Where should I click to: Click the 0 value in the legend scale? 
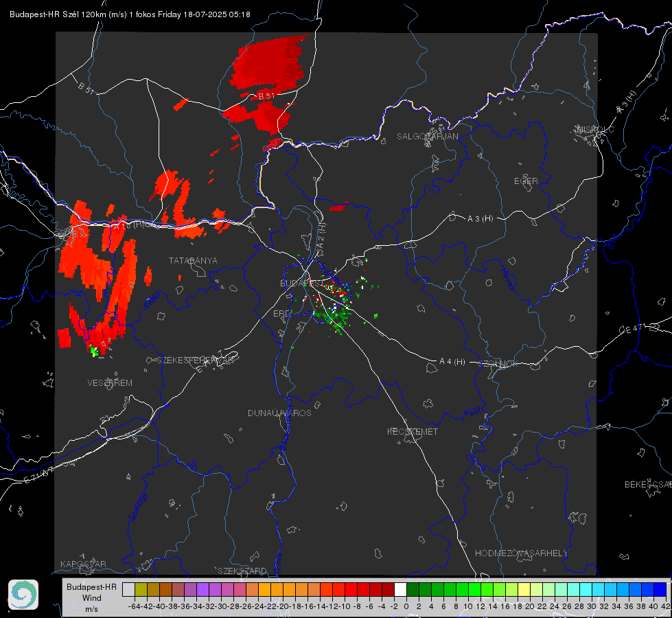pyautogui.click(x=406, y=606)
